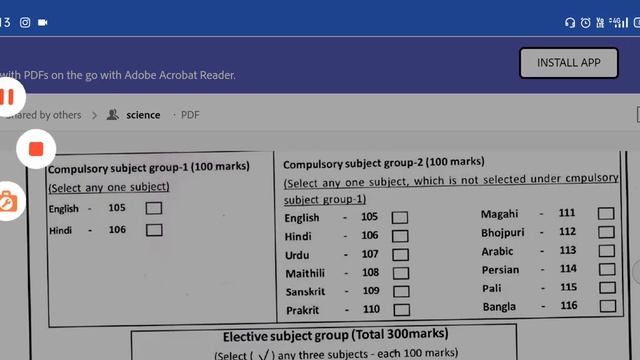Pause the screen recording

click(x=8, y=97)
